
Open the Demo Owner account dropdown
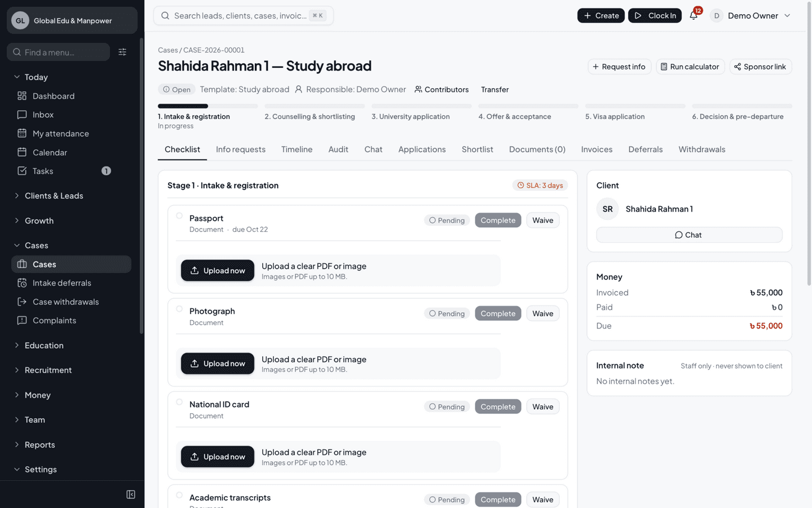pyautogui.click(x=751, y=15)
